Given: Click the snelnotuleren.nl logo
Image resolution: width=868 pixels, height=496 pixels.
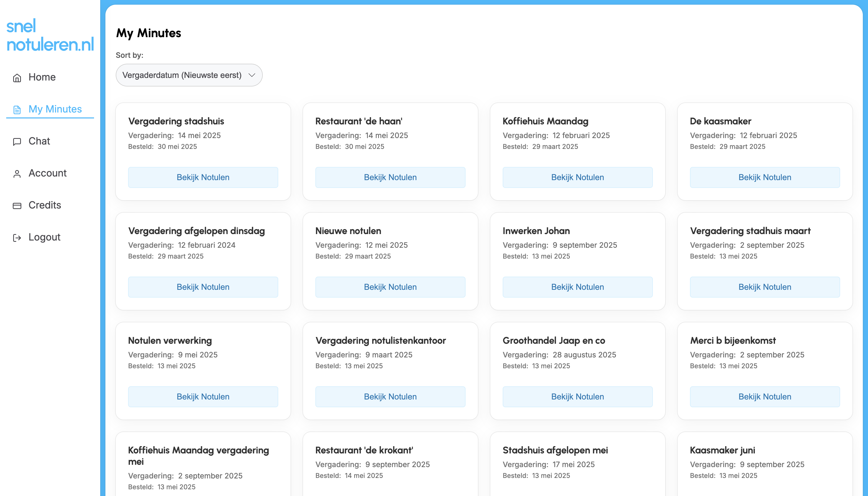Looking at the screenshot, I should pyautogui.click(x=50, y=36).
